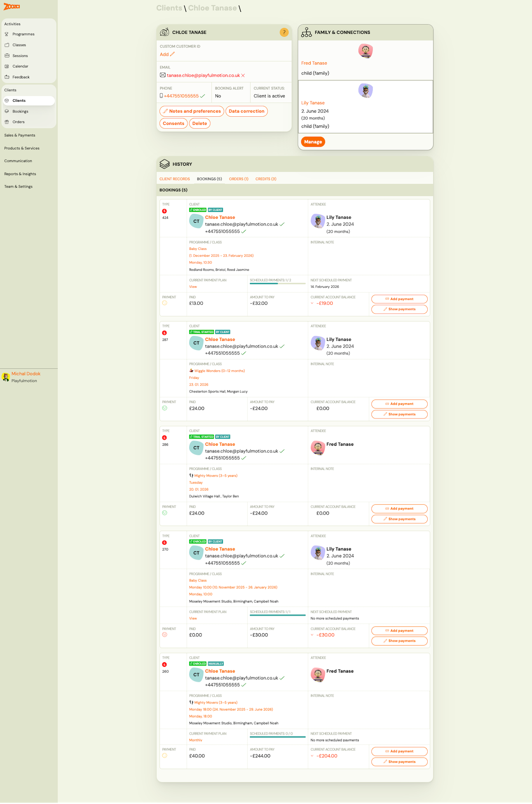Screen dimensions: 532x804
Task: Open Programmes from the sidebar
Action: (x=23, y=34)
